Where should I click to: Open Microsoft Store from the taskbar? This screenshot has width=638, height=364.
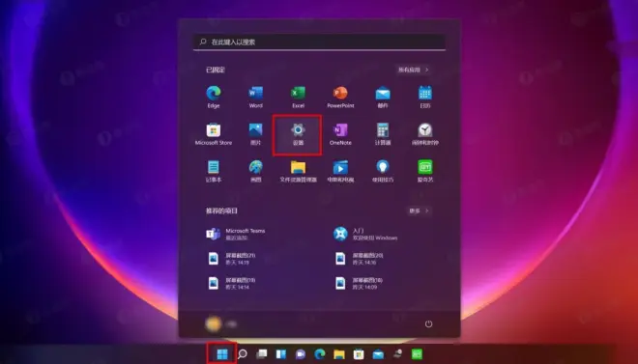click(x=359, y=354)
